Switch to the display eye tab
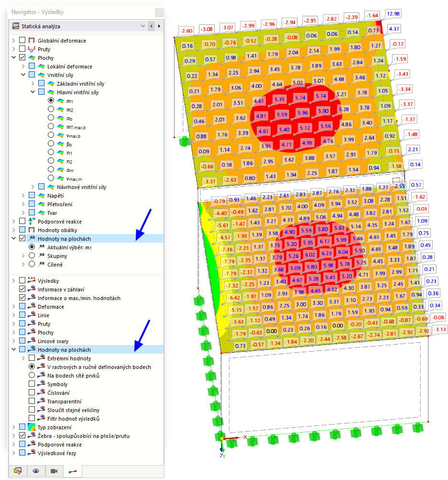The image size is (448, 480). tap(36, 471)
